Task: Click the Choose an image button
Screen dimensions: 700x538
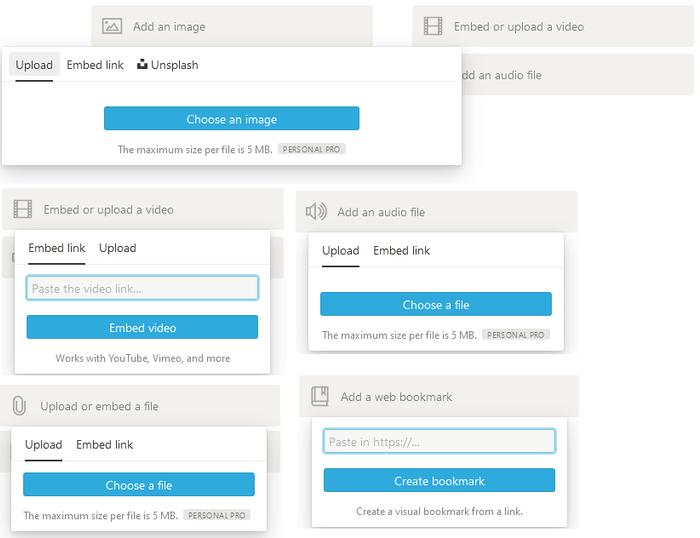Action: pyautogui.click(x=231, y=118)
